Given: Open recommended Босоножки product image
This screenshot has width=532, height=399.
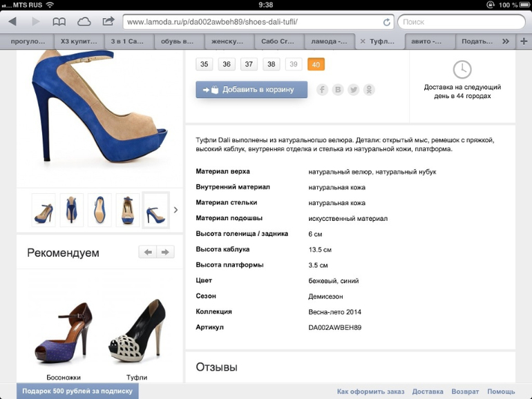Looking at the screenshot, I should tap(64, 332).
